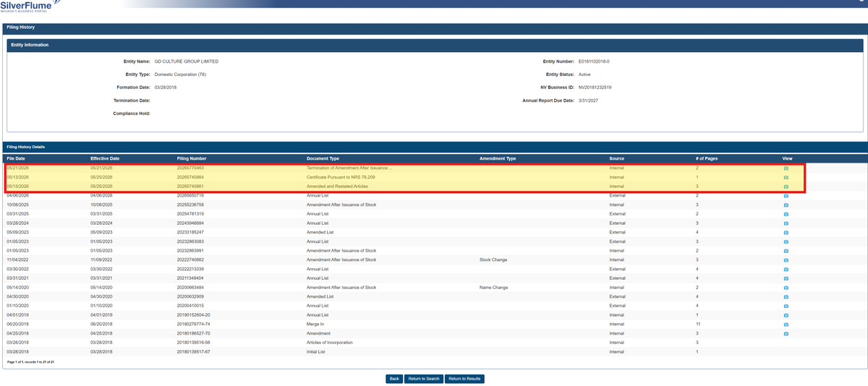Select entity type Domestic Corporation (78)
The width and height of the screenshot is (868, 386).
click(180, 74)
